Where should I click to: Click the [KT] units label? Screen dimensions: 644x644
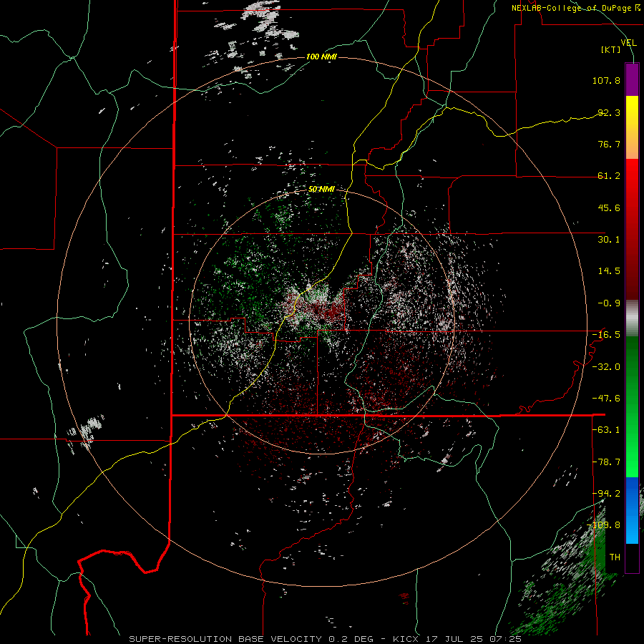point(611,50)
